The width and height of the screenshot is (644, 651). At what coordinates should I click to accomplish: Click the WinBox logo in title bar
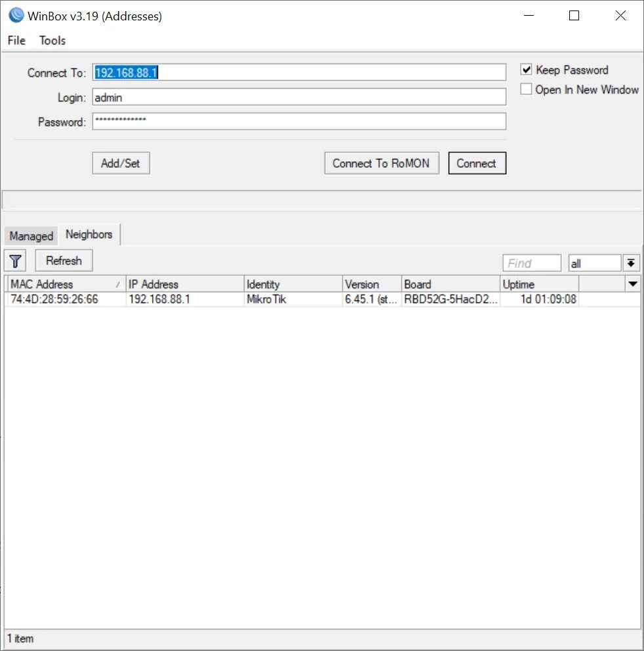click(x=16, y=15)
